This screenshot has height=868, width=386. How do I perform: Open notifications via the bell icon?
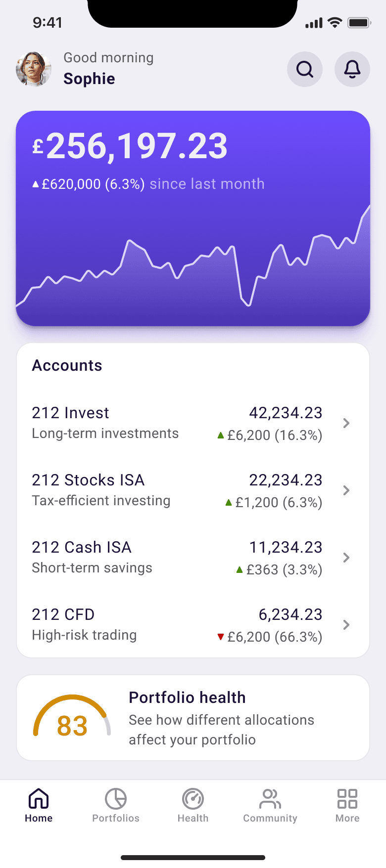click(x=352, y=69)
